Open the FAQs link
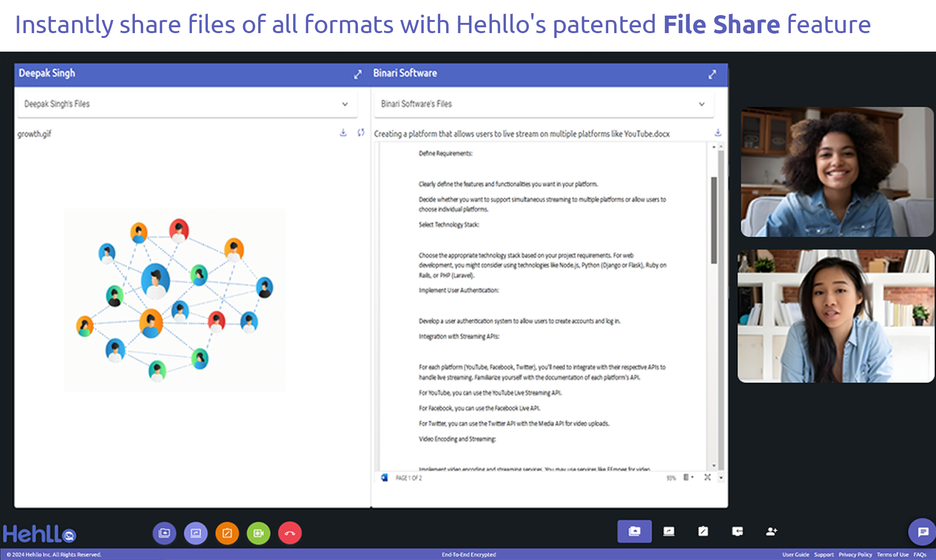This screenshot has width=936, height=560. [x=920, y=555]
